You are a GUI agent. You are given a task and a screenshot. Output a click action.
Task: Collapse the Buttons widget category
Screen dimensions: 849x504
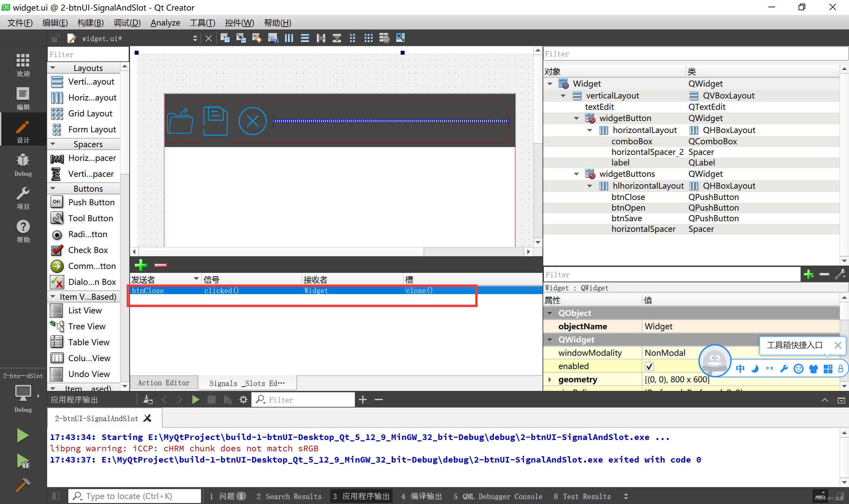[x=53, y=188]
